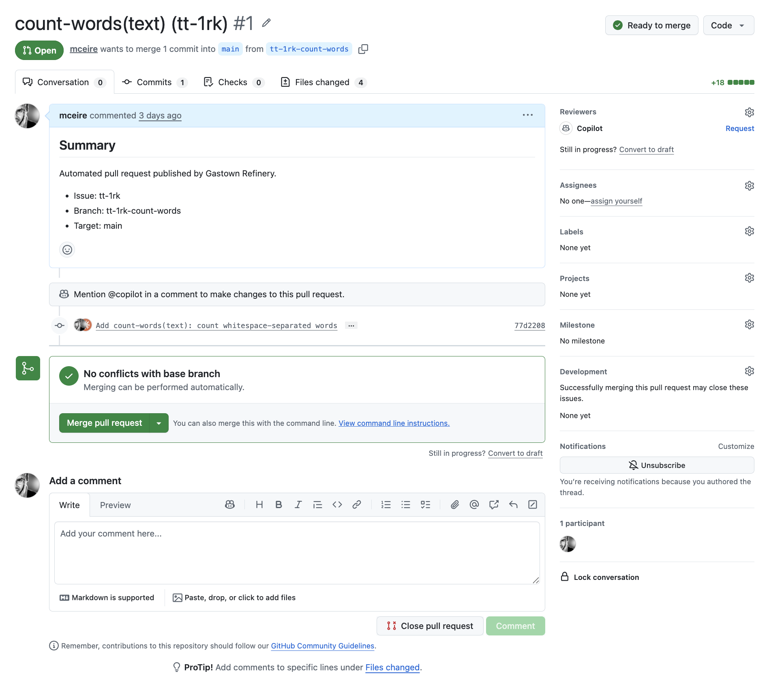Screen dimensions: 784x691
Task: Click the Unsubscribe notifications button
Action: (x=657, y=465)
